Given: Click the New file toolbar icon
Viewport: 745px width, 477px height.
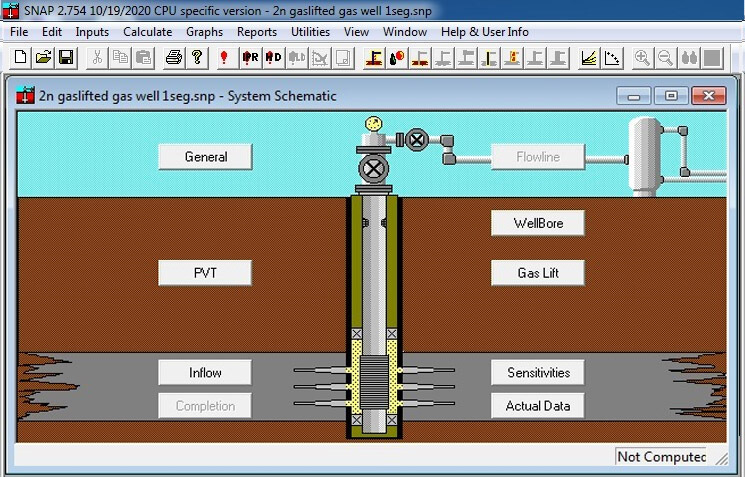Looking at the screenshot, I should click(21, 58).
